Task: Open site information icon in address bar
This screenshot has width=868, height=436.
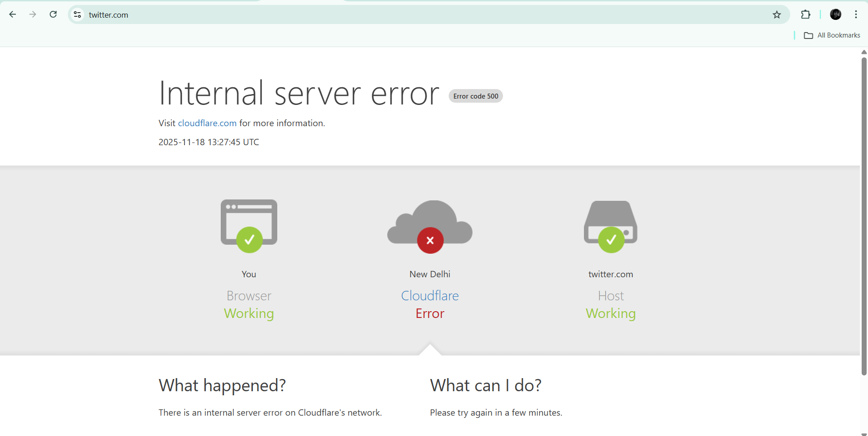Action: [77, 15]
